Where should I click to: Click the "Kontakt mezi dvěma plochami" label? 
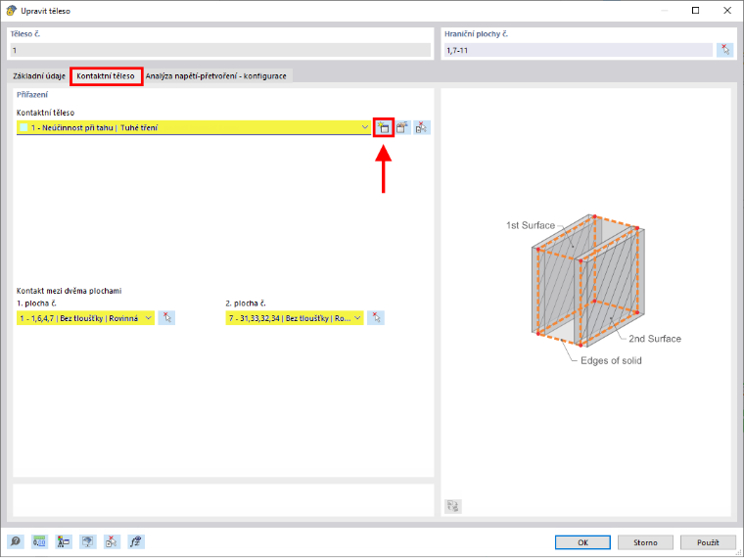point(70,291)
